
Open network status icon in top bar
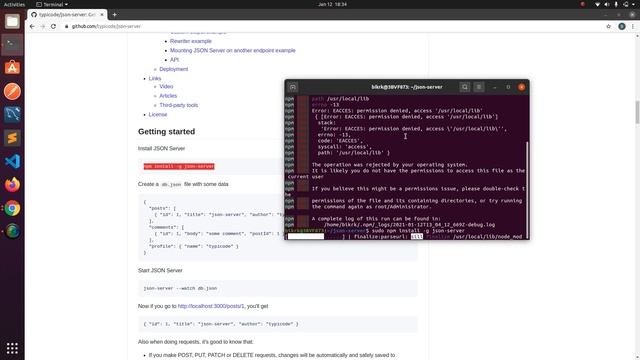tap(598, 4)
